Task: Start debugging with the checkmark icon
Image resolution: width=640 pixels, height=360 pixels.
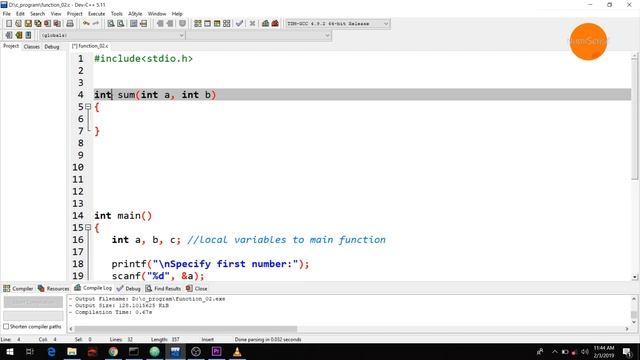Action: [x=240, y=24]
